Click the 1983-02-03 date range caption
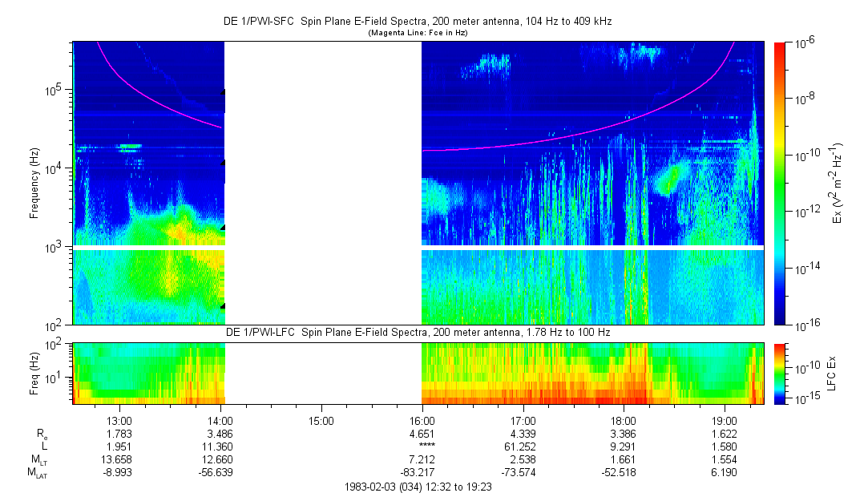Image resolution: width=868 pixels, height=497 pixels. click(x=418, y=487)
